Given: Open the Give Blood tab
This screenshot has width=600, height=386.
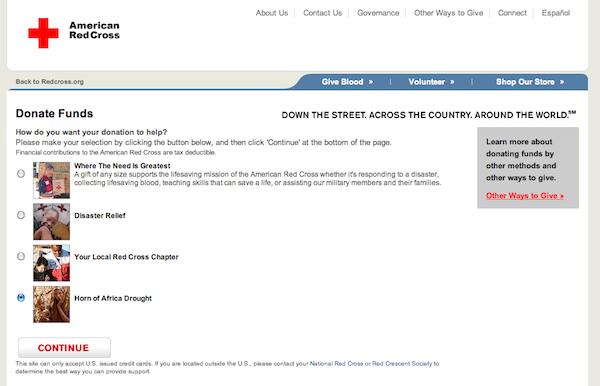Looking at the screenshot, I should tap(347, 82).
